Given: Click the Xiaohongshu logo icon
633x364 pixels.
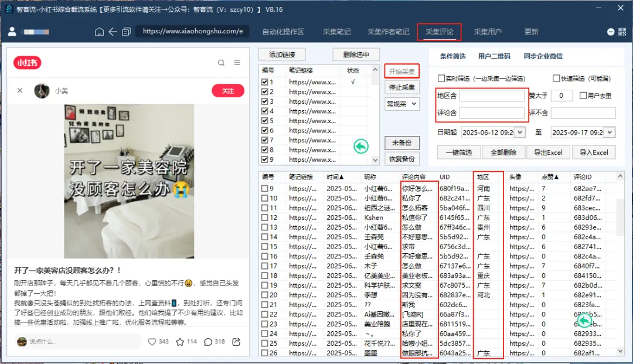Looking at the screenshot, I should tap(27, 63).
